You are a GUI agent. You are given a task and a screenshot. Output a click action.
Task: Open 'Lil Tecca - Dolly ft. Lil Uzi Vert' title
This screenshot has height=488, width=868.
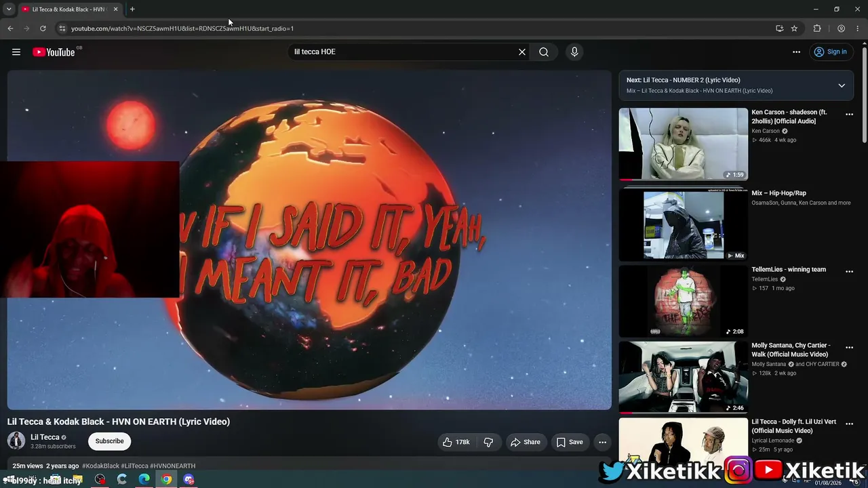[x=794, y=426]
